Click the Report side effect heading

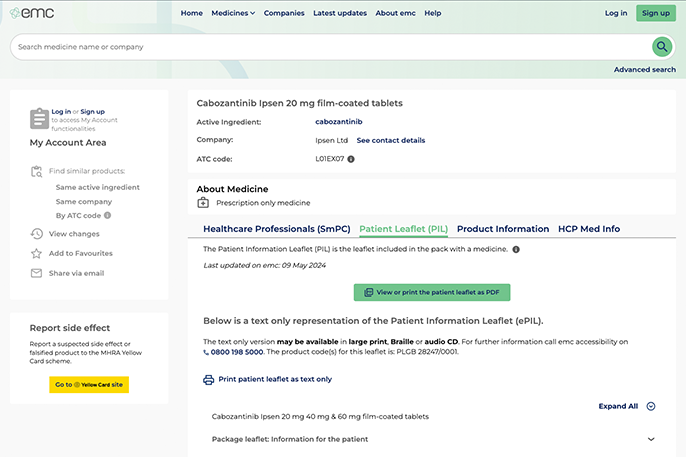point(70,328)
